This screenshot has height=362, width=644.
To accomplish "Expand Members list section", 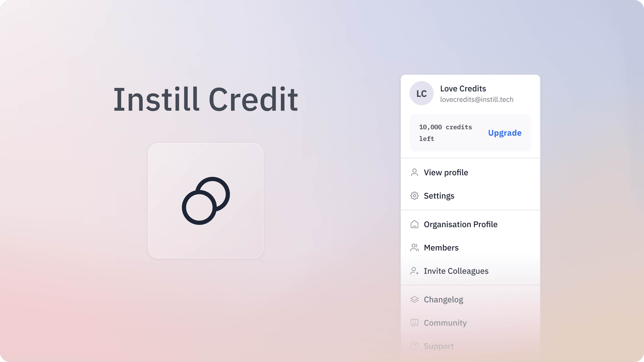I will pyautogui.click(x=441, y=247).
